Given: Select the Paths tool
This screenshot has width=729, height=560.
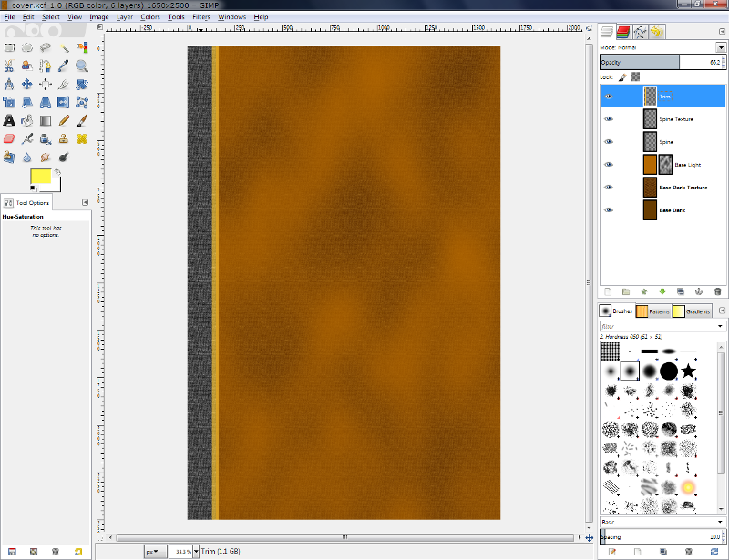Looking at the screenshot, I should pyautogui.click(x=46, y=66).
